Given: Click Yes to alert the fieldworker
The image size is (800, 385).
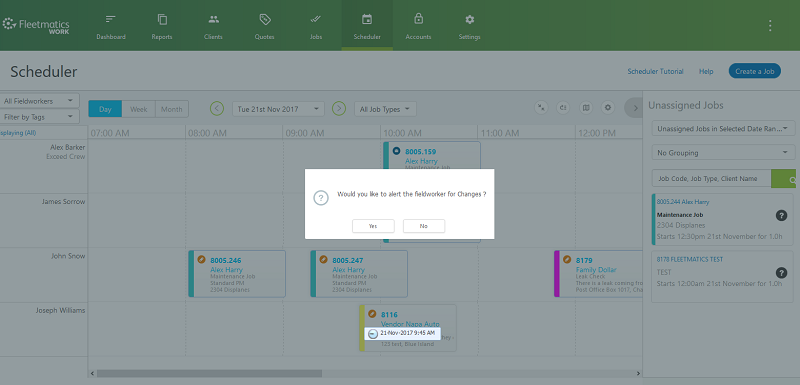Looking at the screenshot, I should 373,226.
